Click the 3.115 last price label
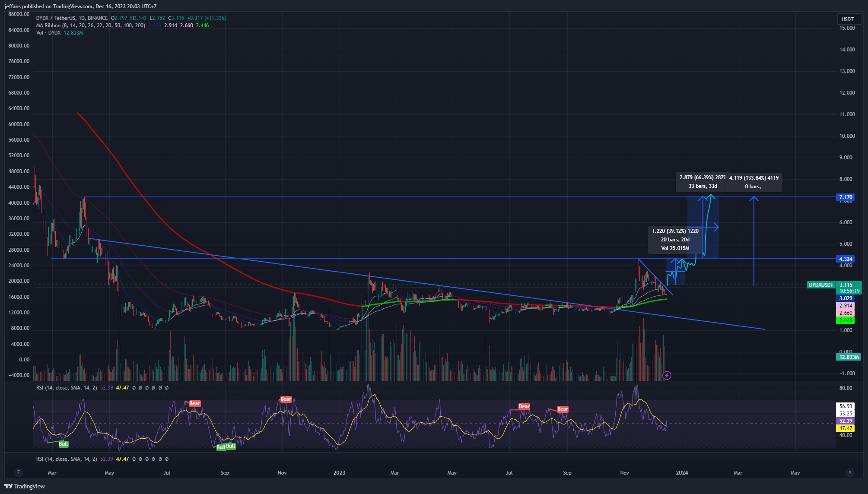This screenshot has width=868, height=494. pyautogui.click(x=846, y=285)
